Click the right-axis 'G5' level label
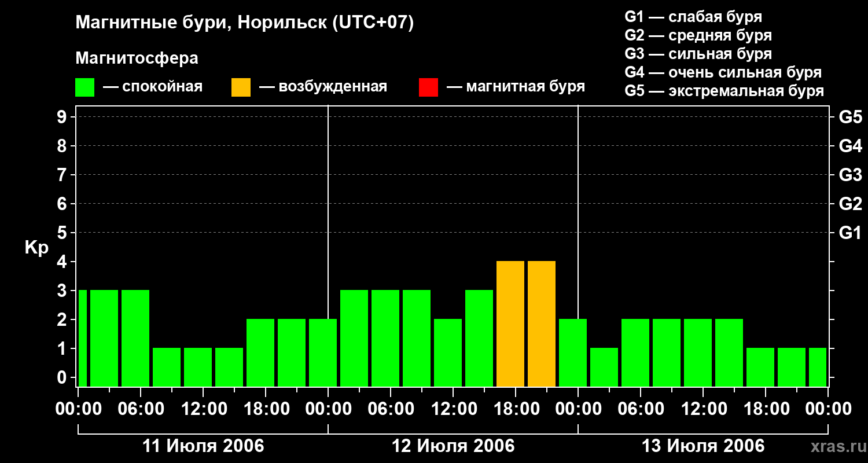Viewport: 868px width, 463px height. point(851,117)
